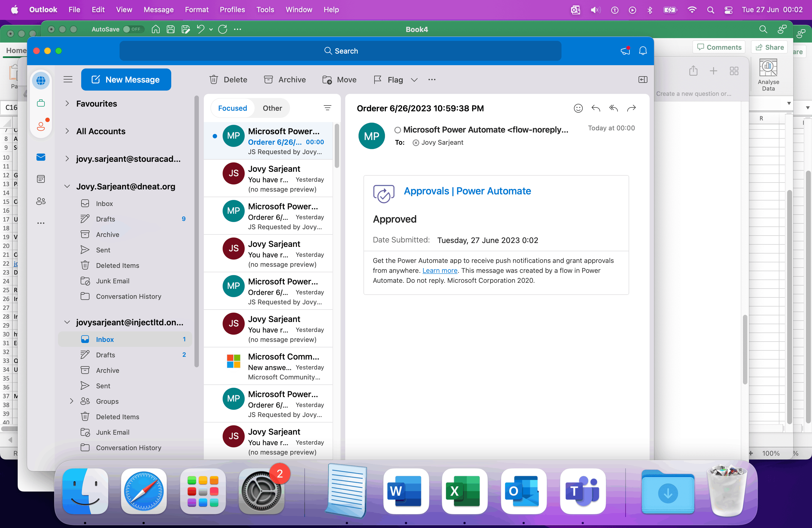The image size is (812, 528).
Task: Click the message list filter icon
Action: 327,108
